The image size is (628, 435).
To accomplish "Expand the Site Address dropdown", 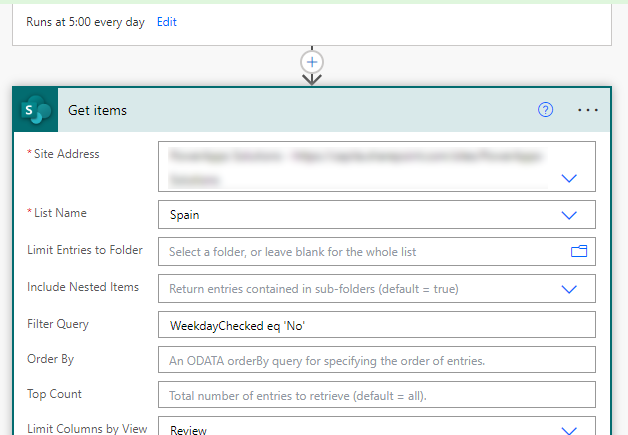I will click(x=569, y=178).
